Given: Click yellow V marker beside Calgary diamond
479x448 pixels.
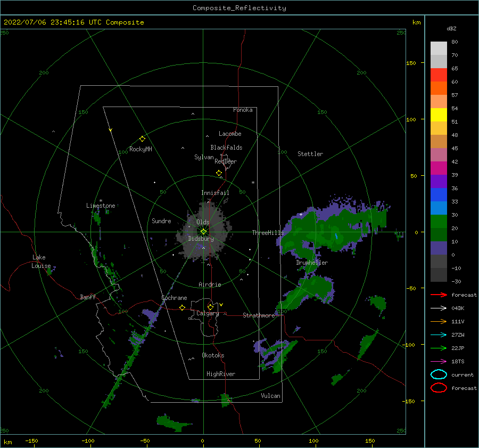Looking at the screenshot, I should 221,305.
